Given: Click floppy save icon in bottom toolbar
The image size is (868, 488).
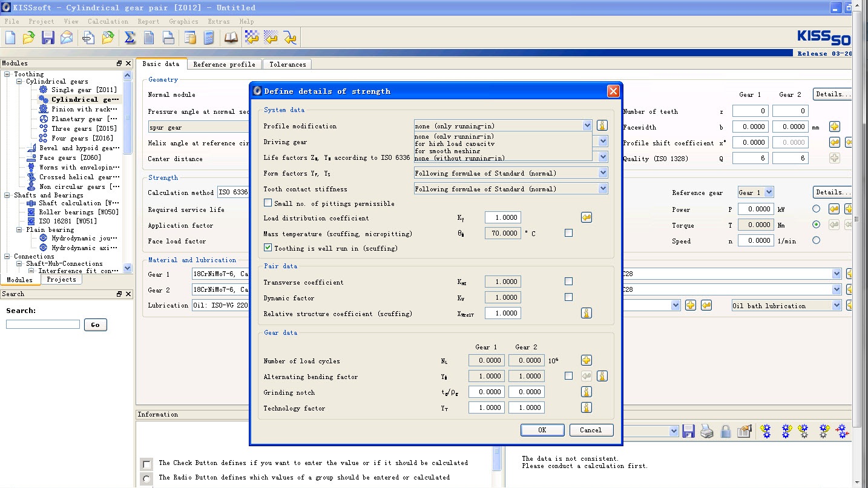Looking at the screenshot, I should tap(688, 431).
